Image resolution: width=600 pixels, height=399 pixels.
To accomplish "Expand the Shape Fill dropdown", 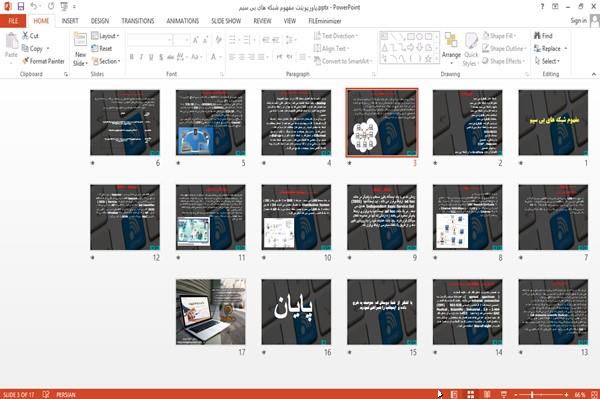I will point(499,36).
